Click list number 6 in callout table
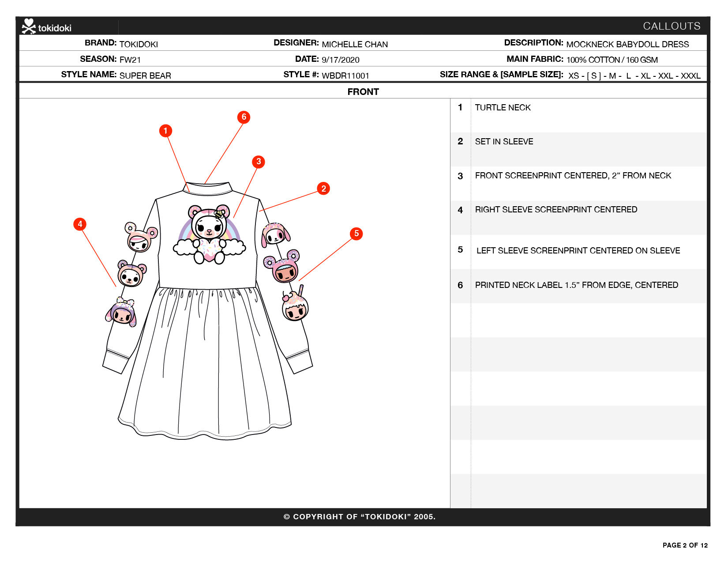The height and width of the screenshot is (563, 728). tap(460, 285)
